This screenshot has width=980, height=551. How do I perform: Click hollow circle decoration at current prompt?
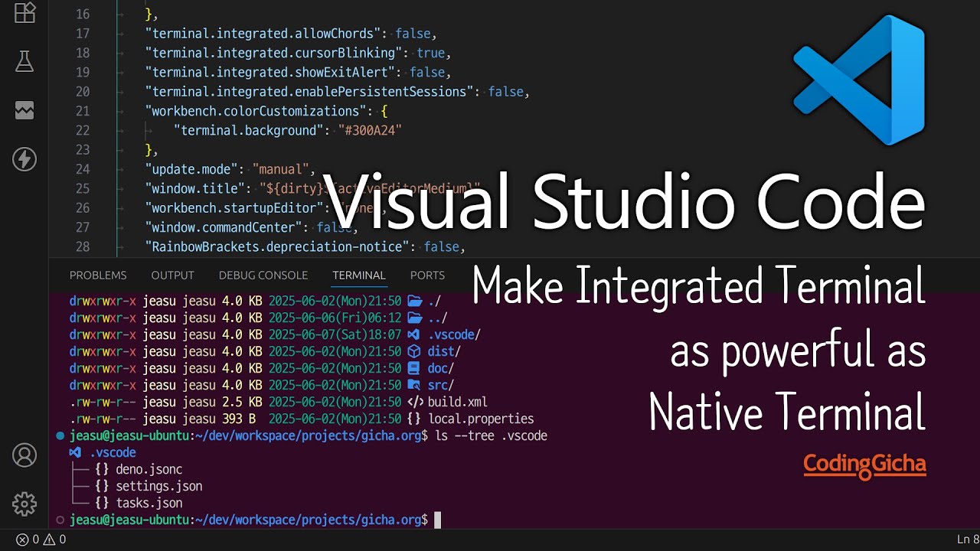[x=60, y=520]
